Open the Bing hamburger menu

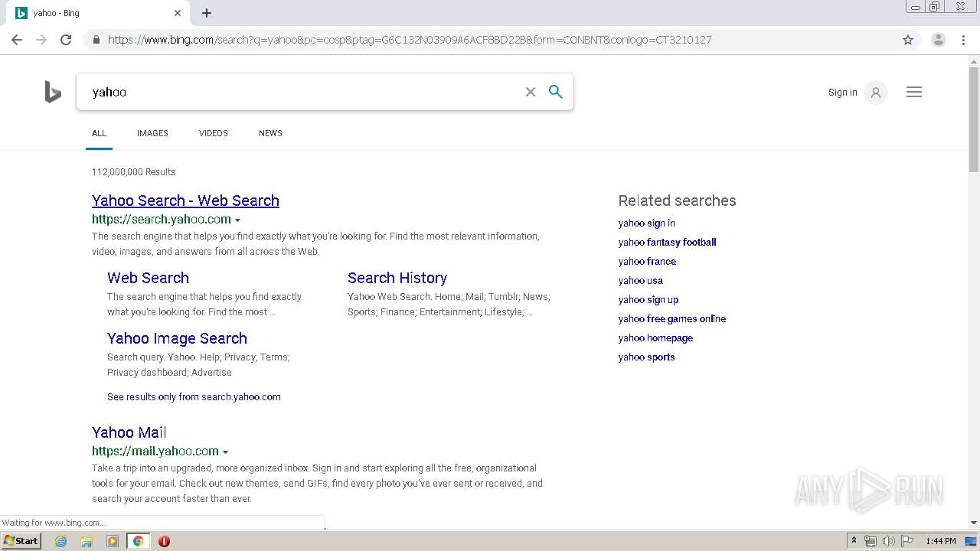pyautogui.click(x=914, y=92)
